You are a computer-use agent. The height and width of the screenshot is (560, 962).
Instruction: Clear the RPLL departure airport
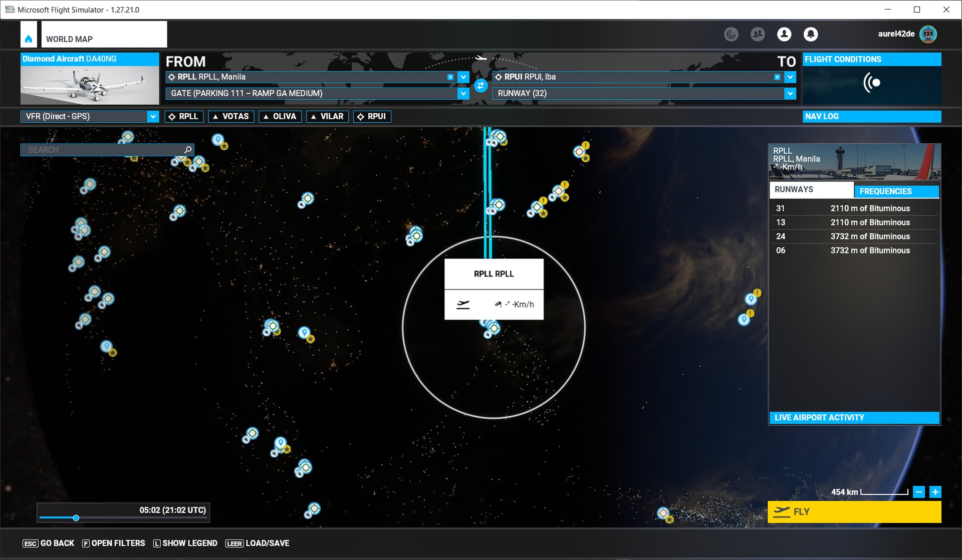(x=450, y=77)
